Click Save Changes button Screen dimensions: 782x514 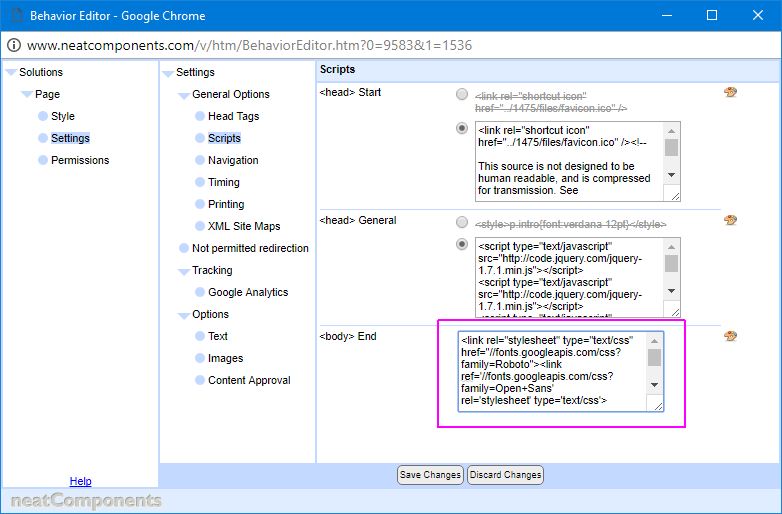click(430, 475)
